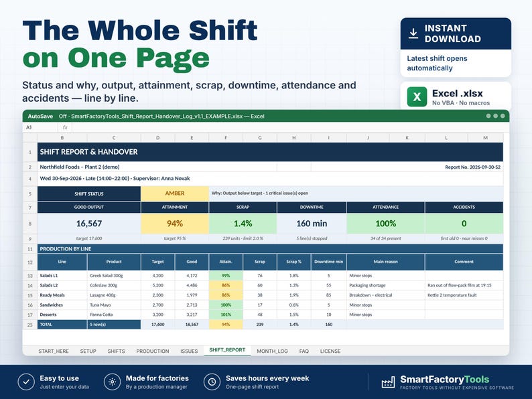Go to the PRODUCTION sheet tab

coord(153,351)
